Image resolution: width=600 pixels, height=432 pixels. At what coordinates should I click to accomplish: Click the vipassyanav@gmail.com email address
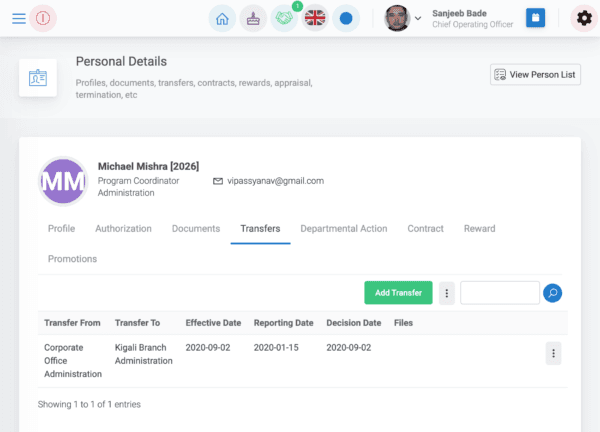click(x=276, y=181)
